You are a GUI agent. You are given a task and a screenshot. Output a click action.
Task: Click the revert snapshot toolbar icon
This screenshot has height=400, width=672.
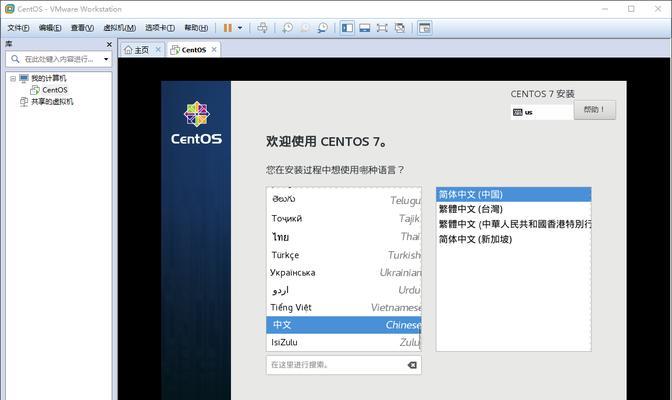(x=305, y=28)
